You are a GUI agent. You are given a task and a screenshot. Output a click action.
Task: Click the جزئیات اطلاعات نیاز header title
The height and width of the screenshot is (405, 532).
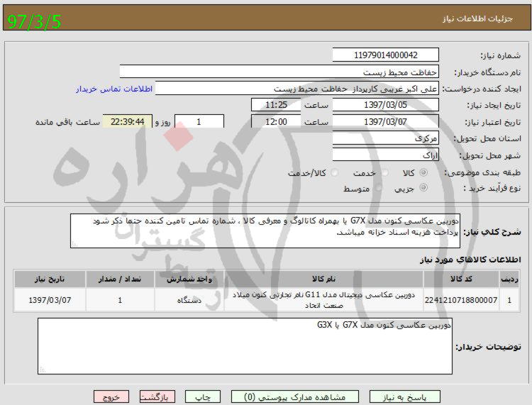[477, 18]
